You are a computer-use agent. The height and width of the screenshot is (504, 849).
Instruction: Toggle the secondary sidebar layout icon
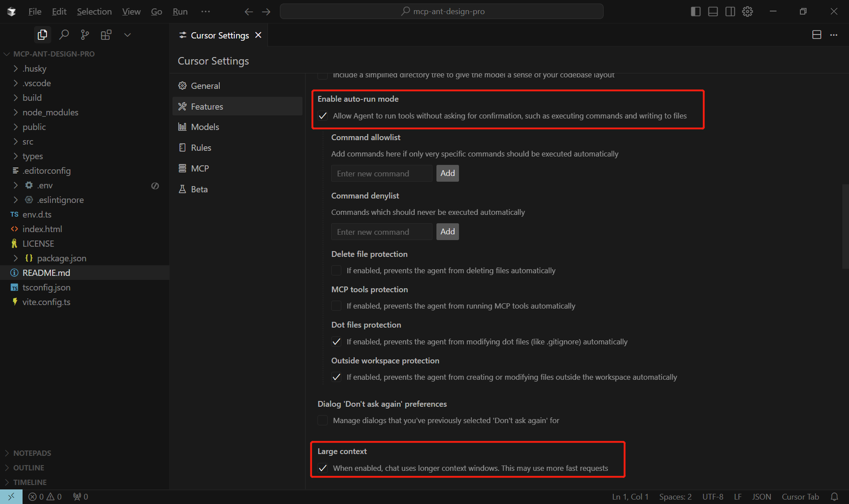pyautogui.click(x=730, y=11)
